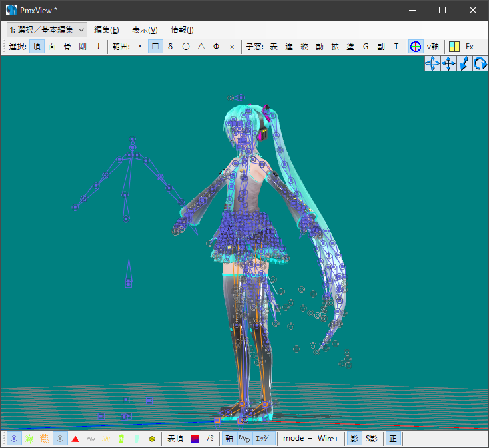Open the 編集(E) menu
Image resolution: width=489 pixels, height=448 pixels.
point(107,30)
